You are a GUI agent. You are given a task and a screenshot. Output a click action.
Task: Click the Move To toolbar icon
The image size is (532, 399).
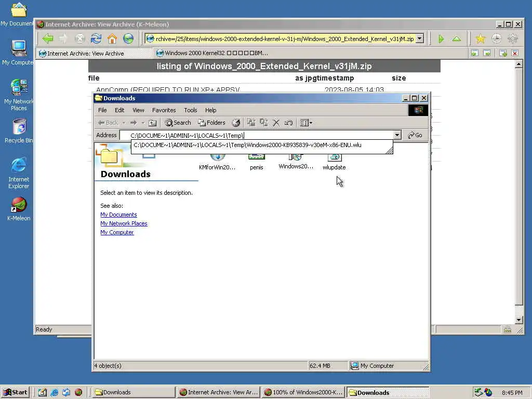[x=251, y=123]
